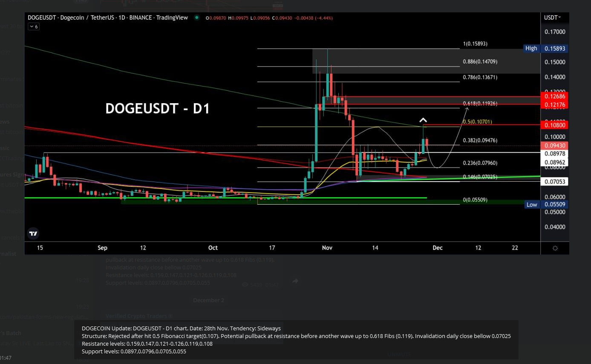Click the December 2 date badge in Telegram
The image size is (591, 364).
208,300
